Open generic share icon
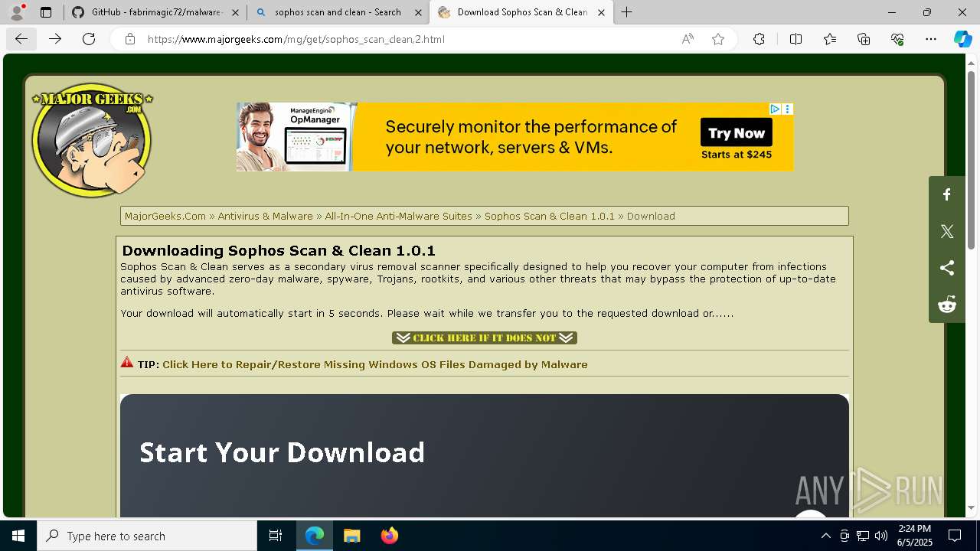This screenshot has height=551, width=980. 947,268
